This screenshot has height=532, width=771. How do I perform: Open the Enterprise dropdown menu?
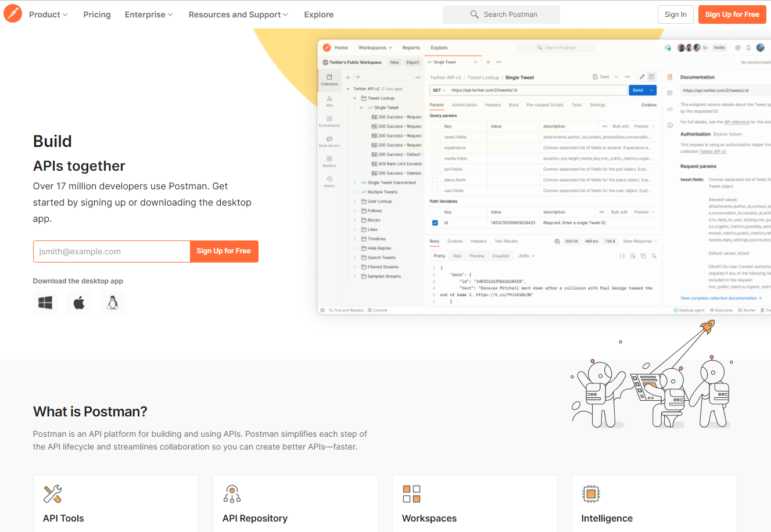point(149,15)
